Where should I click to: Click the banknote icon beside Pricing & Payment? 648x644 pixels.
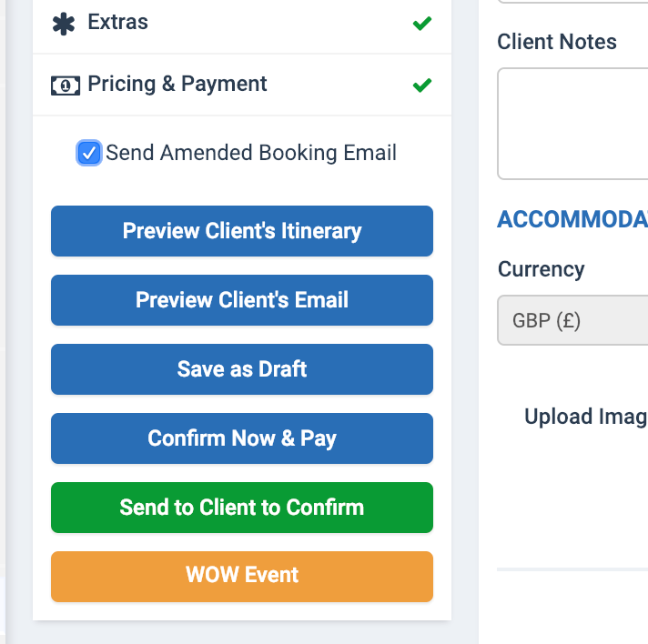point(65,85)
